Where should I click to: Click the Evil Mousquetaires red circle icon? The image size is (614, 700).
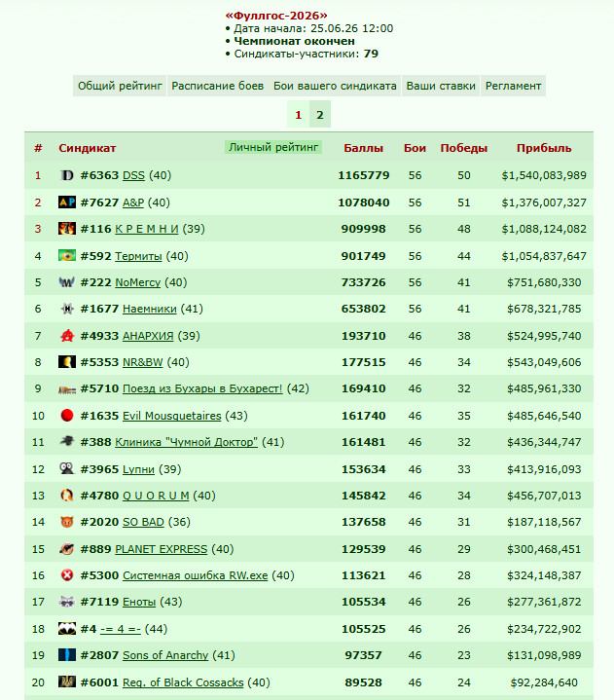(67, 416)
